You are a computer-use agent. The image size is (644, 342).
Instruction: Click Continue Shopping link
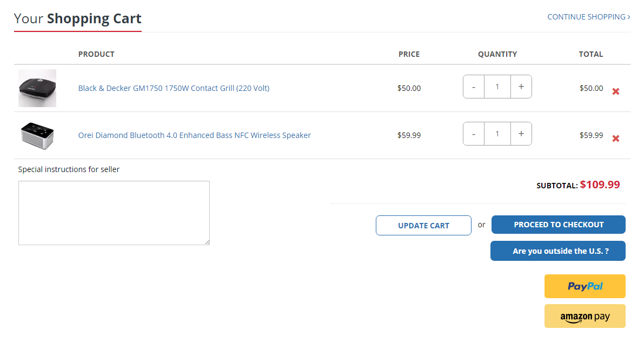tap(588, 17)
